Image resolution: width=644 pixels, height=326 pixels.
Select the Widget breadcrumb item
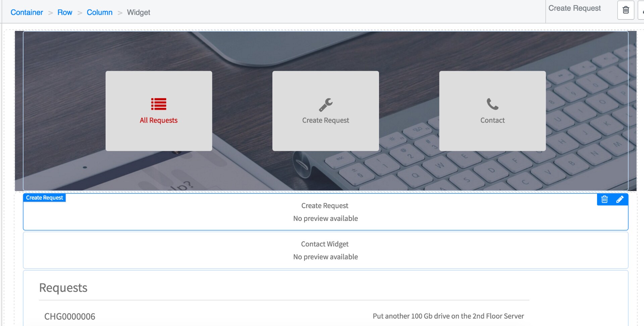pos(139,12)
